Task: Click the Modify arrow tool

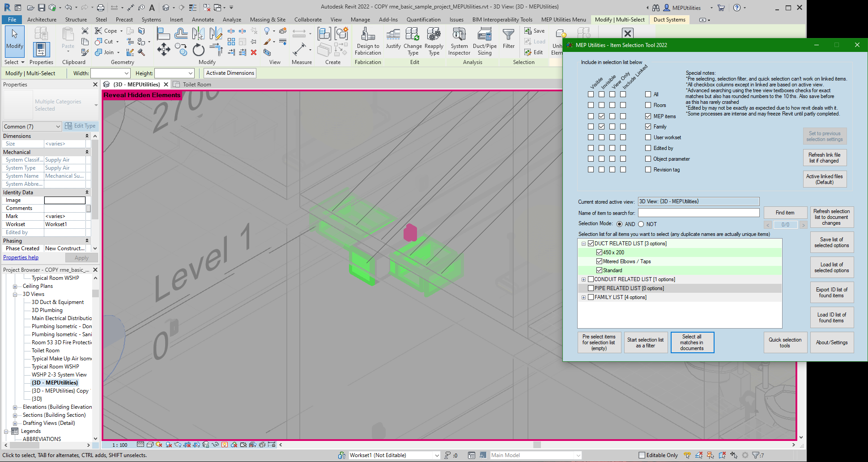Action: 15,38
